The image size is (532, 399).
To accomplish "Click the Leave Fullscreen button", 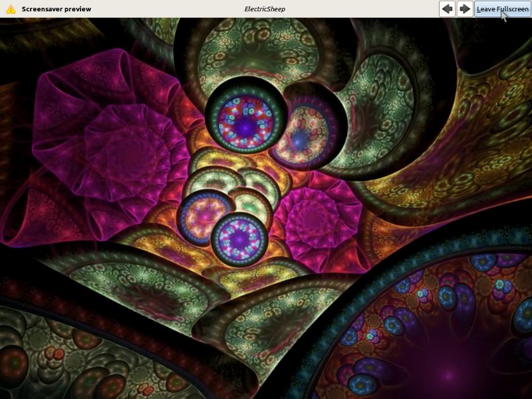I will [x=503, y=9].
